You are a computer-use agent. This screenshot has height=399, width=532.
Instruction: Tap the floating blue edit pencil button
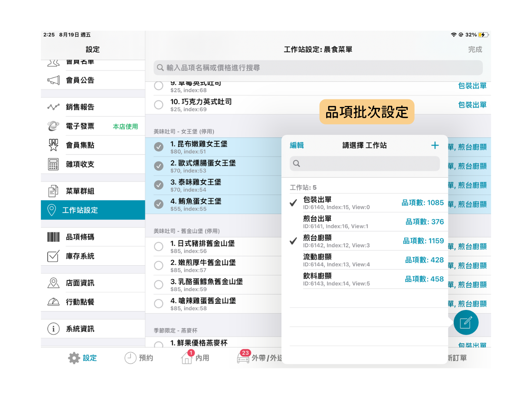click(x=465, y=323)
